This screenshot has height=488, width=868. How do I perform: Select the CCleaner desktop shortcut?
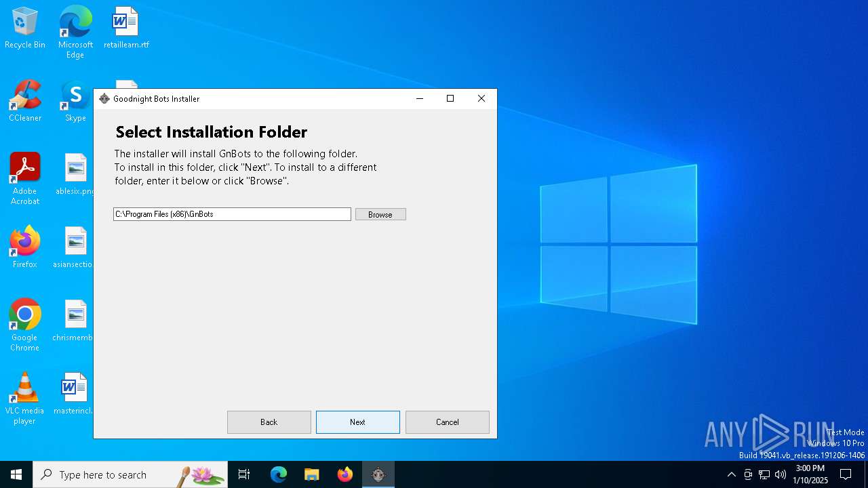(25, 101)
